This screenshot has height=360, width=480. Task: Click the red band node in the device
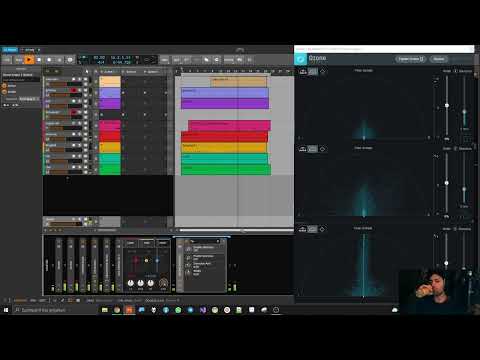tap(136, 260)
